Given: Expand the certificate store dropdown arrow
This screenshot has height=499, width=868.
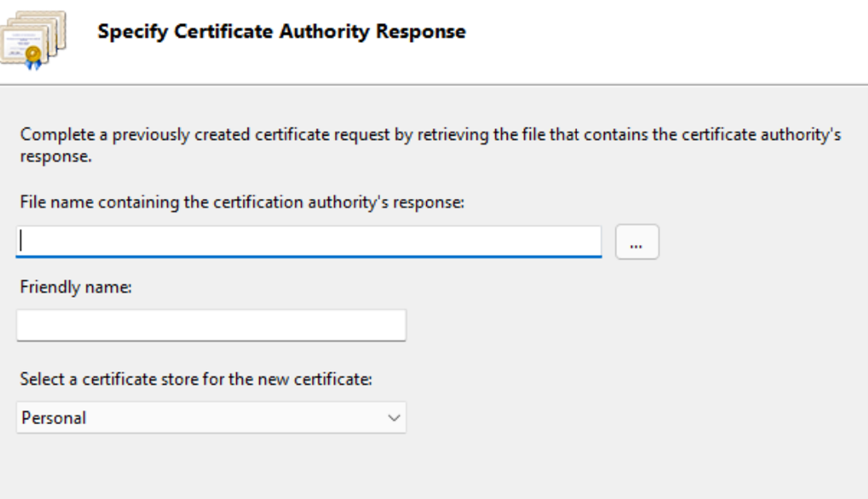Looking at the screenshot, I should point(393,418).
